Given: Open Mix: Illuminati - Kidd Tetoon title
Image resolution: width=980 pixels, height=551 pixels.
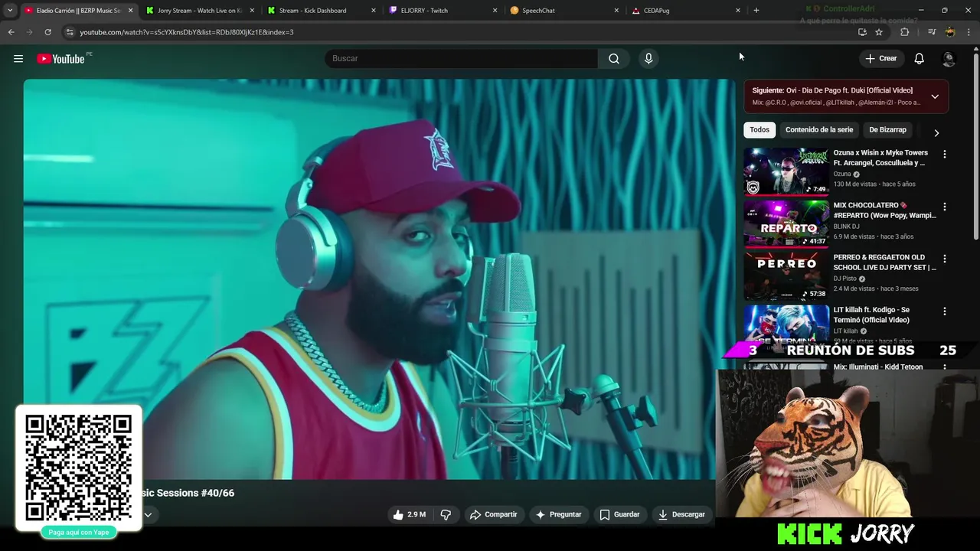Looking at the screenshot, I should coord(878,367).
